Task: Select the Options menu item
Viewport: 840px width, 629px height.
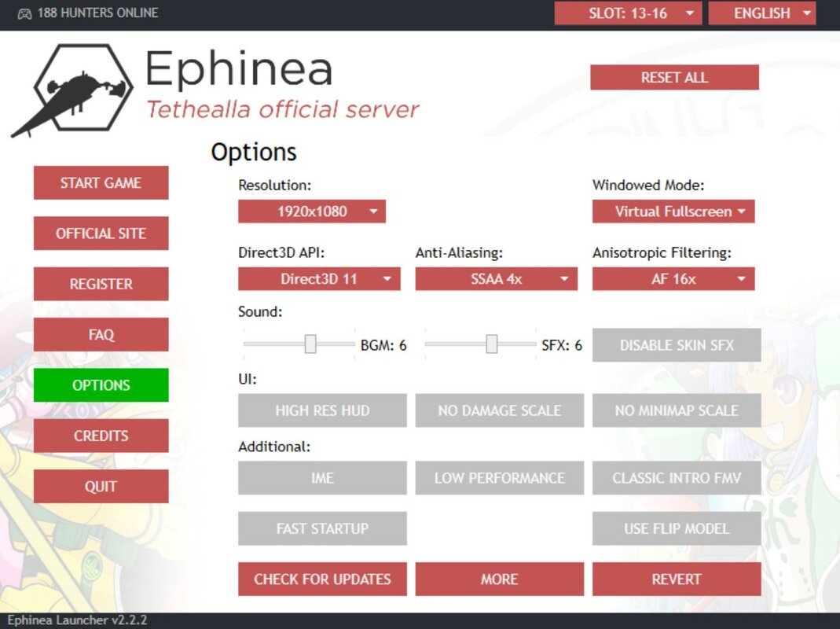Action: pos(101,385)
